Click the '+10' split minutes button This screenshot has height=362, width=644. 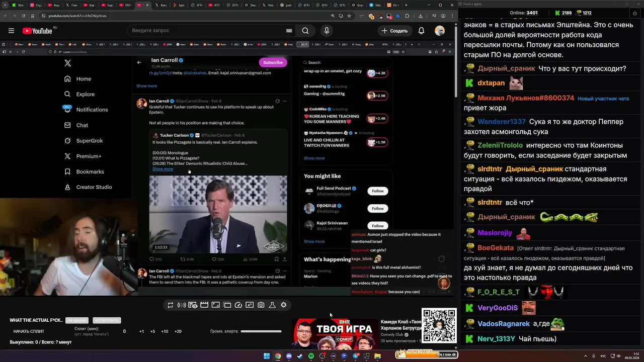tap(165, 331)
